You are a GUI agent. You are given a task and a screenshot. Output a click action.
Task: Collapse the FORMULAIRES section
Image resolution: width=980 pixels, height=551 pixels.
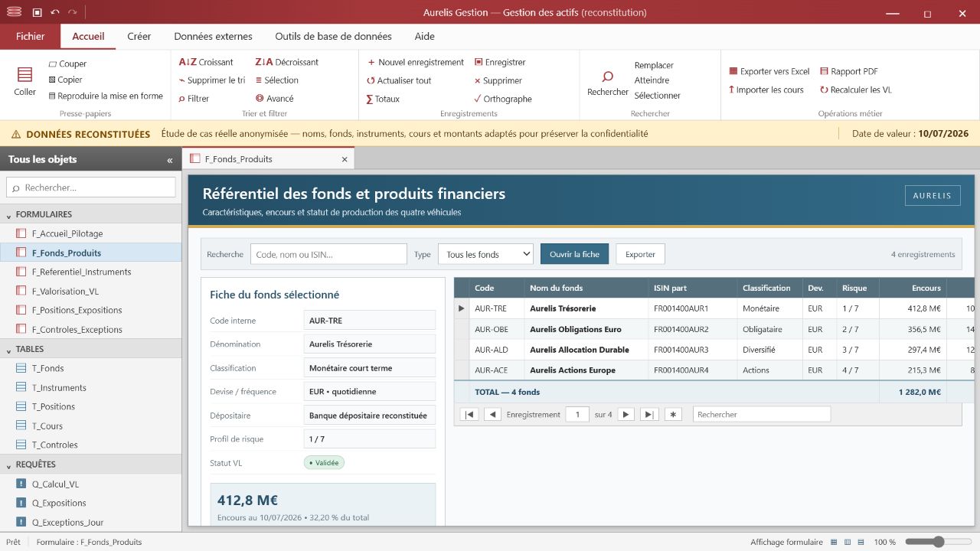9,215
